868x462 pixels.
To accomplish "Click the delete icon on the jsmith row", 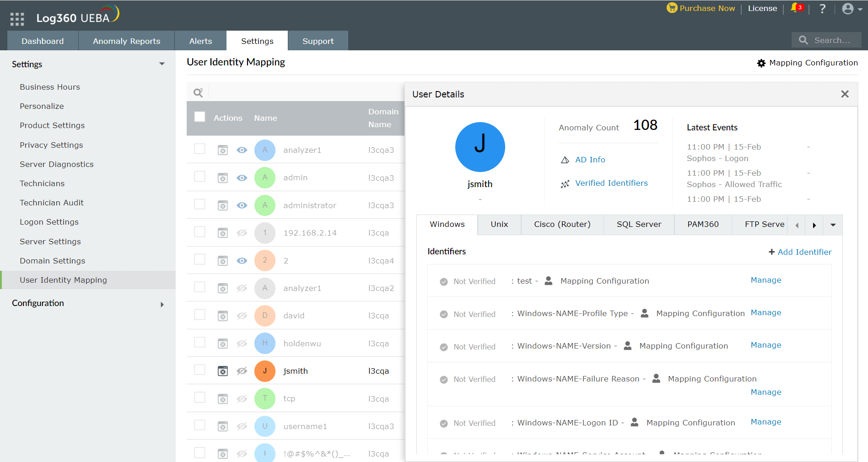I will 223,371.
